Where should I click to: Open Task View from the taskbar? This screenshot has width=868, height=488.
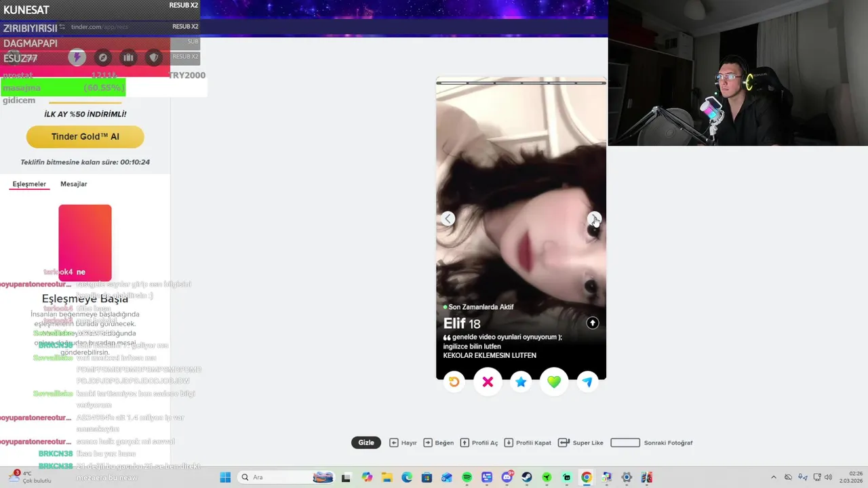347,477
